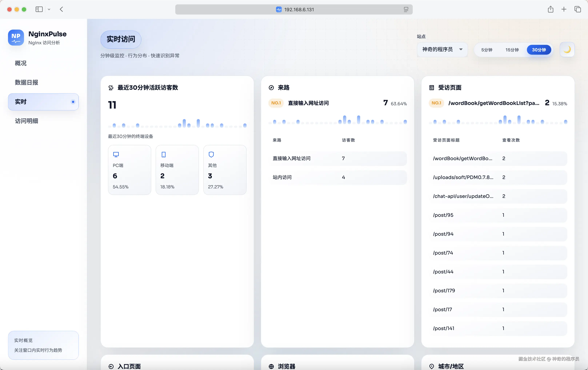Viewport: 588px width, 370px height.
Task: Click the 来路 compass icon
Action: coord(271,88)
